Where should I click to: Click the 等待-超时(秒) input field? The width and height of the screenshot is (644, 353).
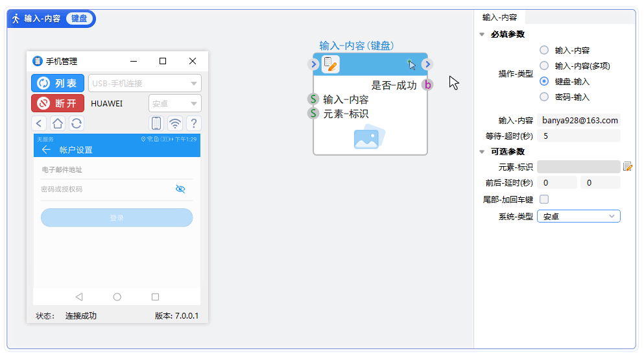[x=578, y=136]
